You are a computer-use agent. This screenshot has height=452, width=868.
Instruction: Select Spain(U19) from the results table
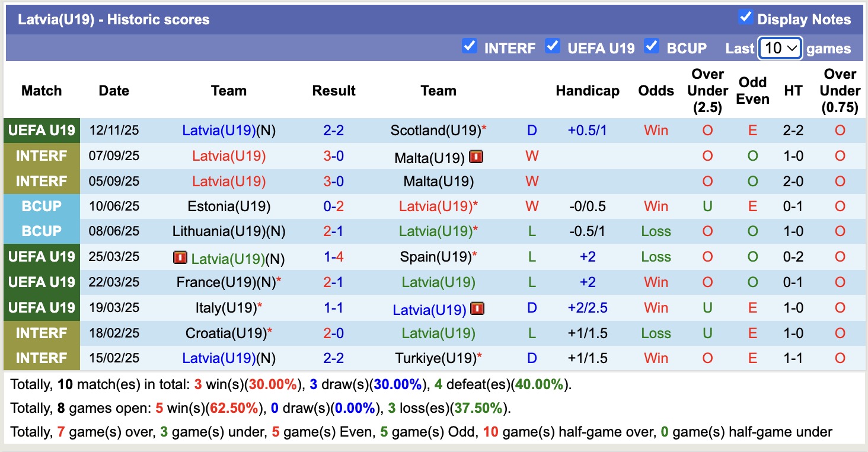point(436,257)
